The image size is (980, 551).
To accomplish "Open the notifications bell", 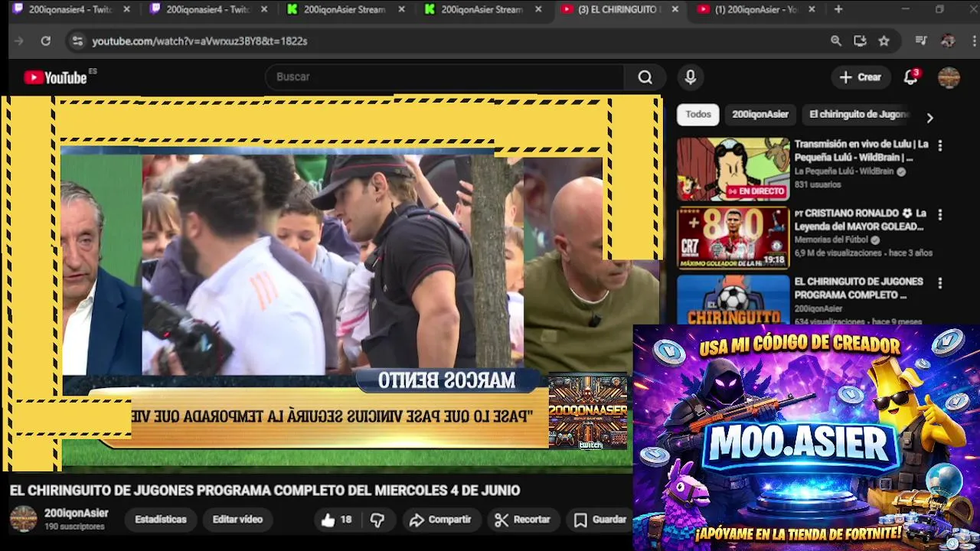I will click(x=910, y=77).
